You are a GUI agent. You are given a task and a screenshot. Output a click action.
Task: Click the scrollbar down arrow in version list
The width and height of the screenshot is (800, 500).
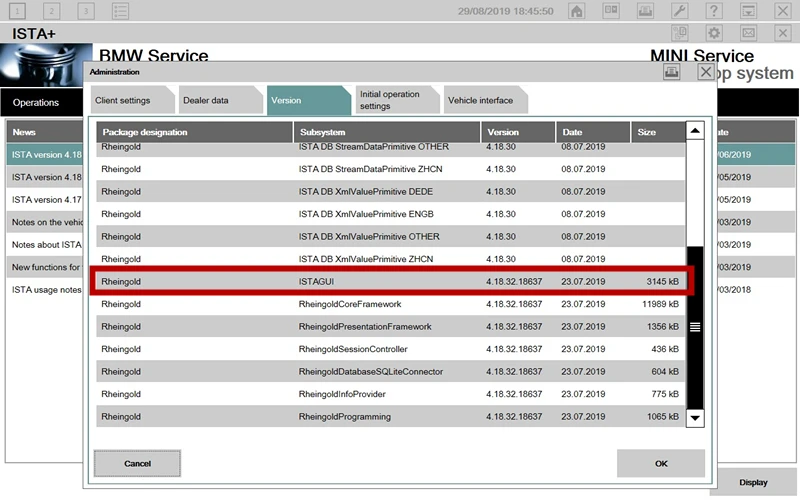(x=695, y=418)
